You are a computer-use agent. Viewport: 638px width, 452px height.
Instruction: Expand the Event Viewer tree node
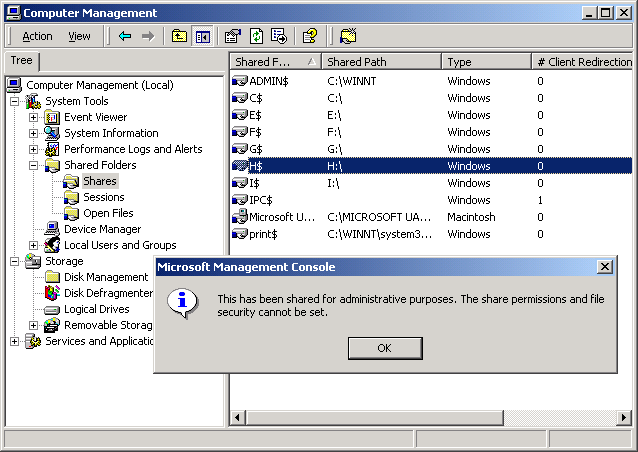(33, 117)
